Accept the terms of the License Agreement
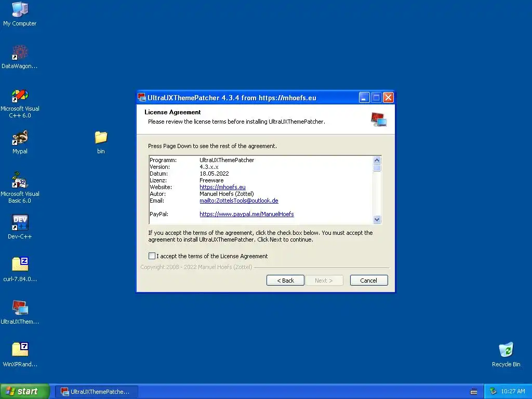The image size is (532, 399). point(152,256)
